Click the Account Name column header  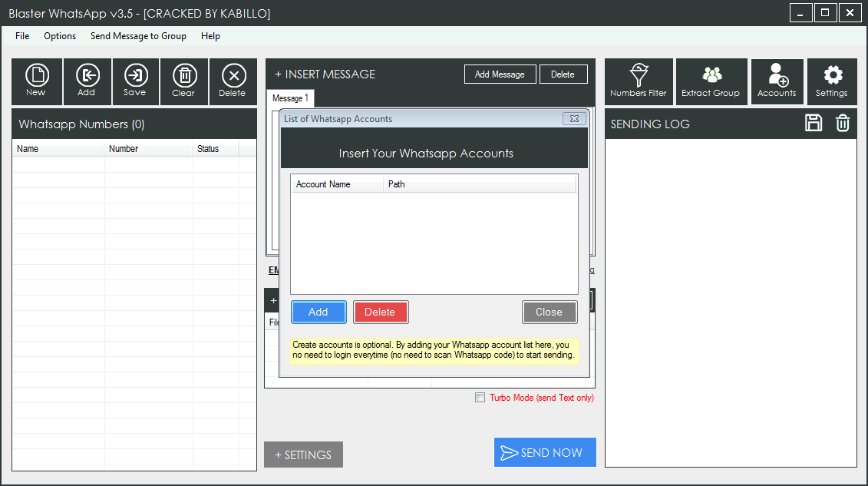[337, 184]
